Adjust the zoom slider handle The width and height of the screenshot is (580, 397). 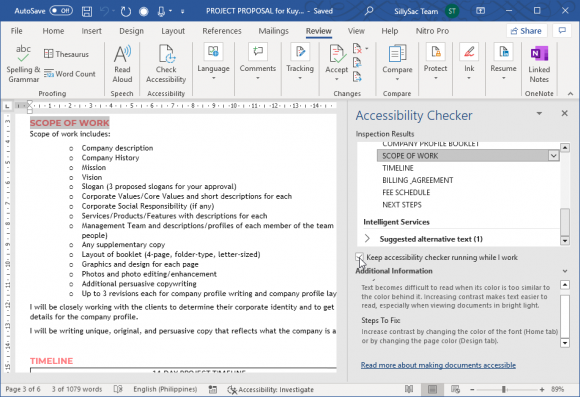click(503, 389)
